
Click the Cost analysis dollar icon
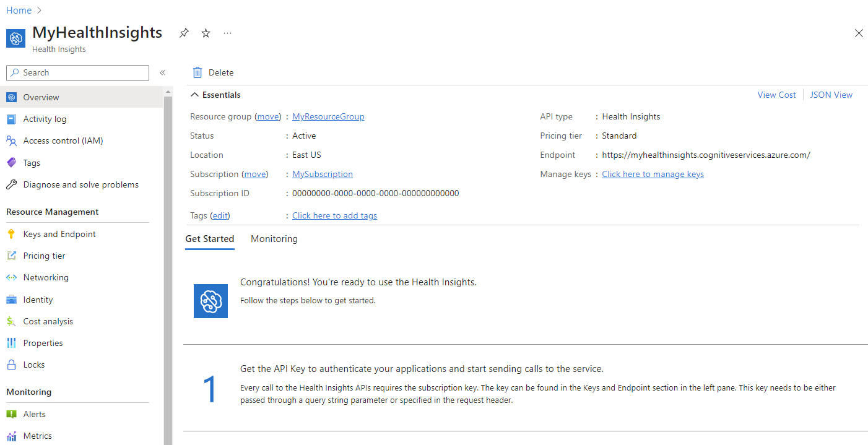tap(11, 321)
